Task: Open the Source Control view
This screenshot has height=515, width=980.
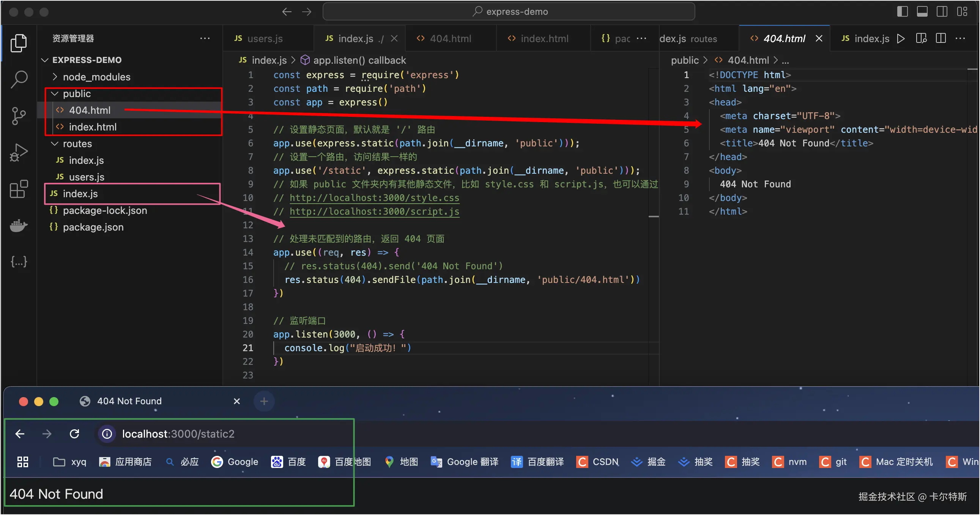Action: [x=19, y=116]
